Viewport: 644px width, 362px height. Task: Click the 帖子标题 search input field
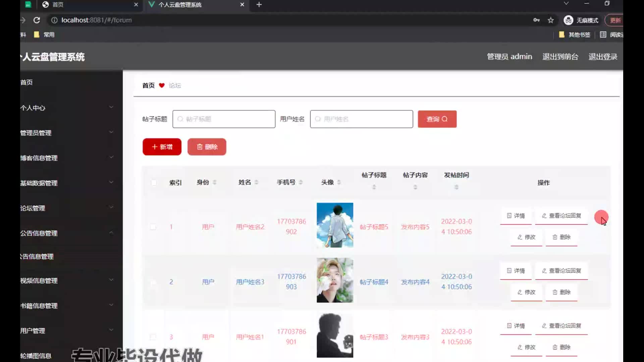tap(224, 119)
